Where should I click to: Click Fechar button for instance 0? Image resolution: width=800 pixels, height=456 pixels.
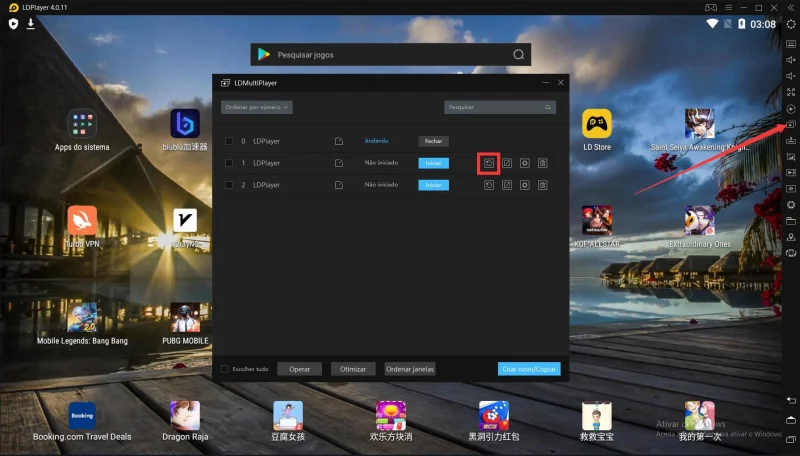click(x=434, y=141)
